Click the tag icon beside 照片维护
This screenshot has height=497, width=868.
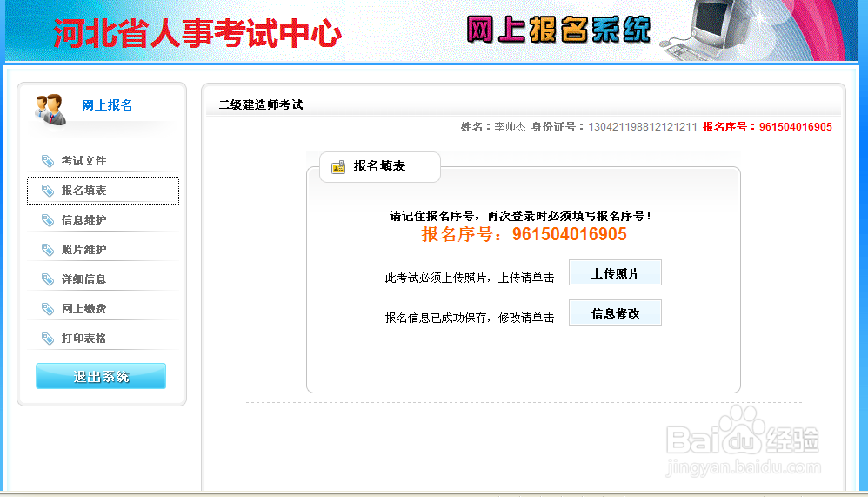48,249
